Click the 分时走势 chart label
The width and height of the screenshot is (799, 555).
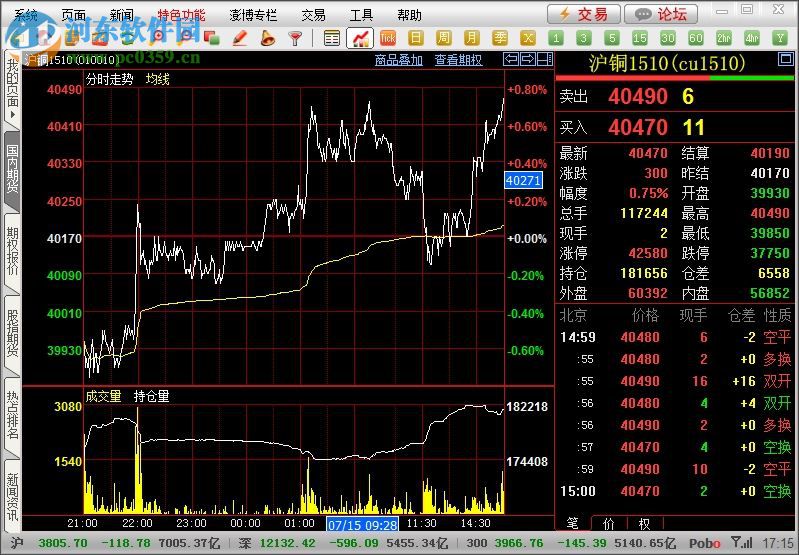point(110,79)
